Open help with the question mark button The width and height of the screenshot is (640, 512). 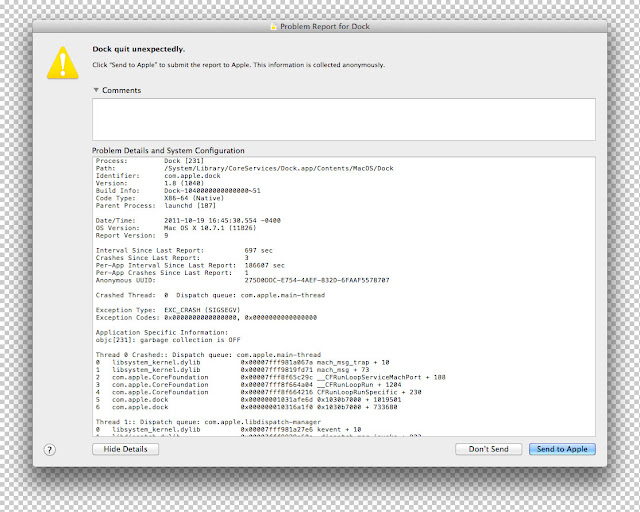[49, 450]
